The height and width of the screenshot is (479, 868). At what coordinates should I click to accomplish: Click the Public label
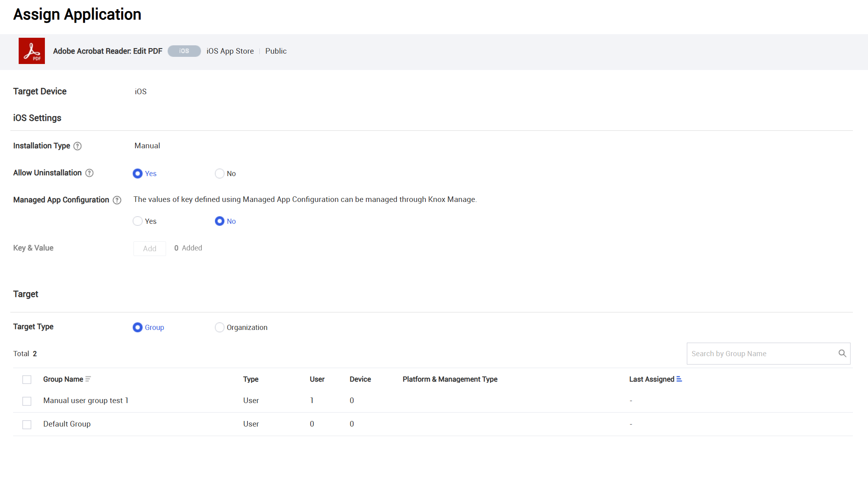pyautogui.click(x=276, y=51)
